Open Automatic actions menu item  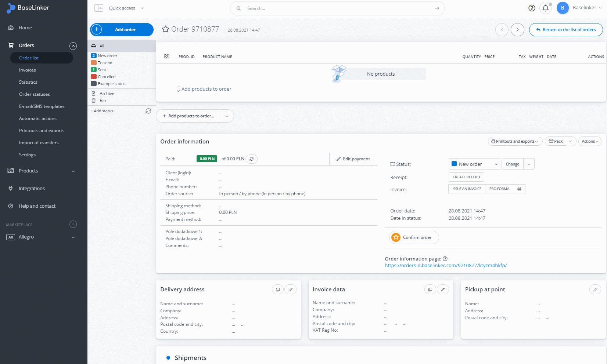pyautogui.click(x=38, y=119)
